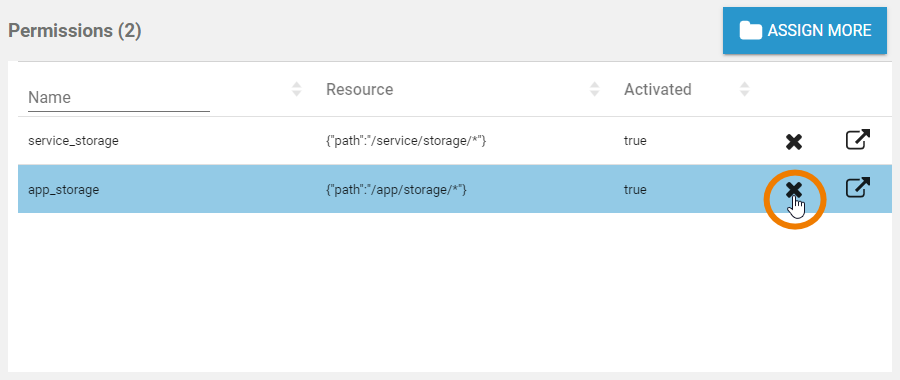Click the Resource column header
Screen dimensions: 900x380
(x=359, y=90)
